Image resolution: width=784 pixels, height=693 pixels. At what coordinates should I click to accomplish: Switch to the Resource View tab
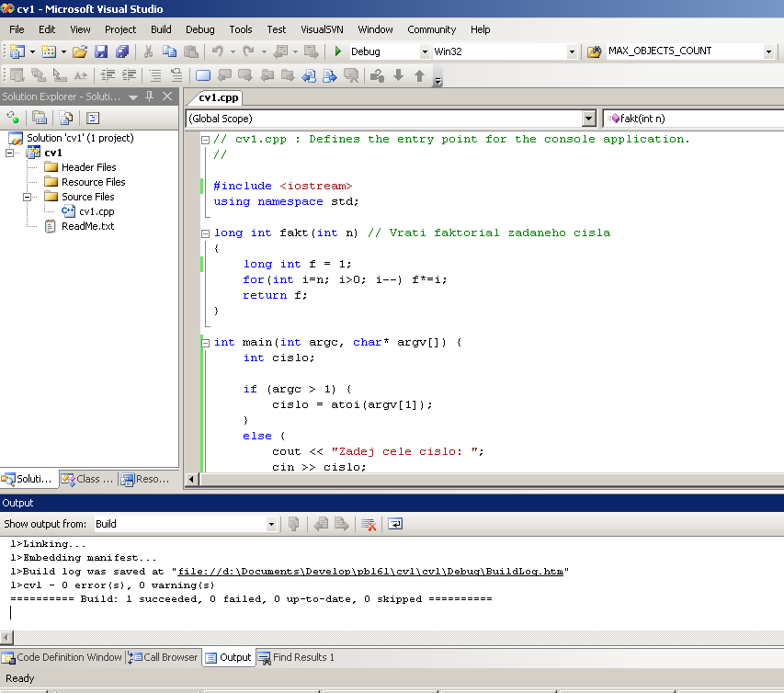click(x=146, y=479)
